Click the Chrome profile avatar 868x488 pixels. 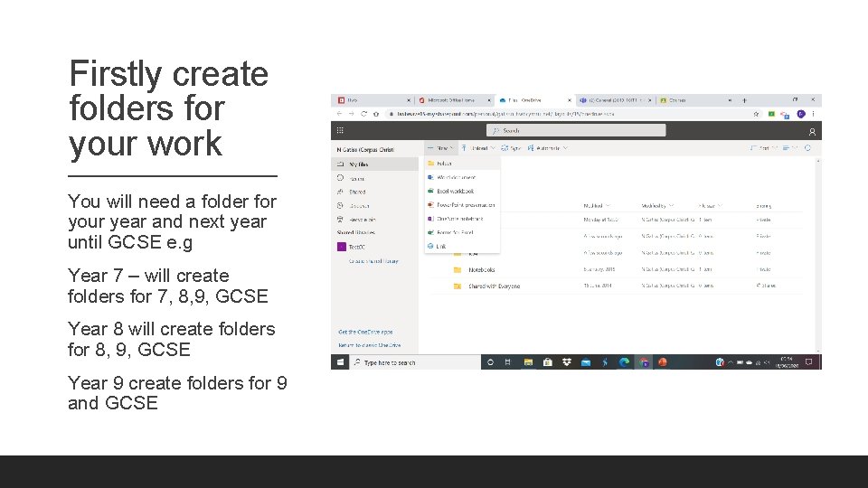(x=801, y=114)
